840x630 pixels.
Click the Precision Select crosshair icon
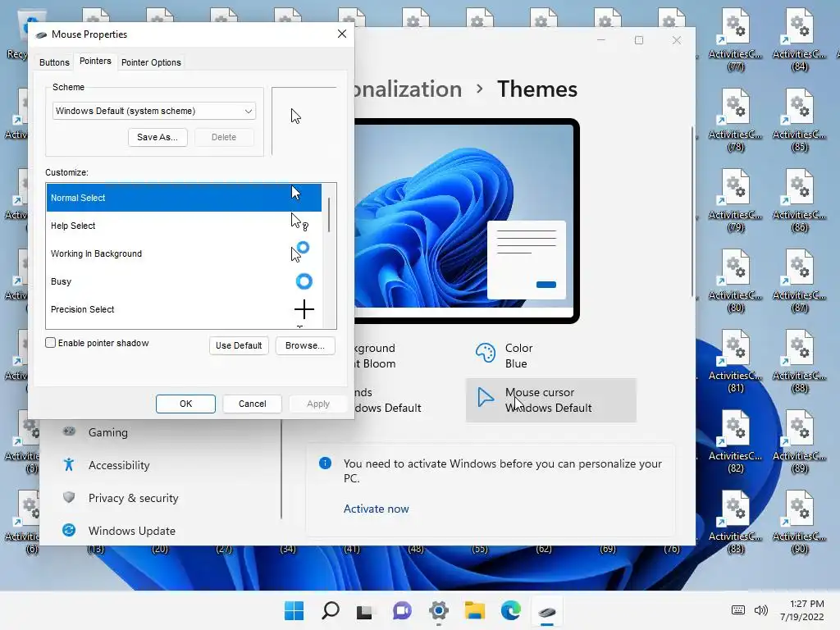304,309
